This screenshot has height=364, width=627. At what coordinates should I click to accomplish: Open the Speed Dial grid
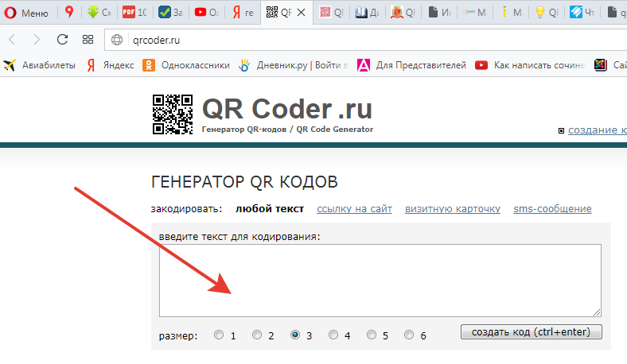(88, 39)
